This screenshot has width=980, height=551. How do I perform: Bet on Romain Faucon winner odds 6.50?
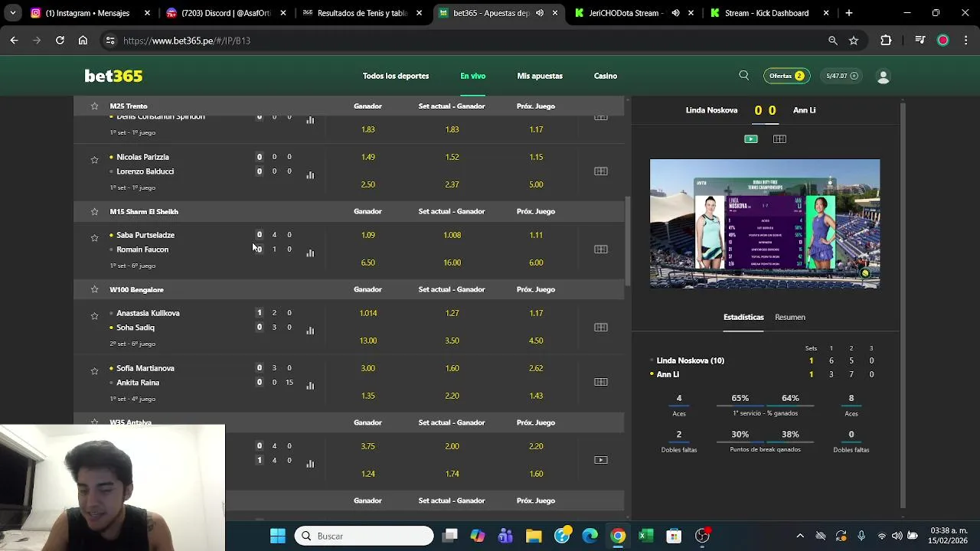[368, 262]
